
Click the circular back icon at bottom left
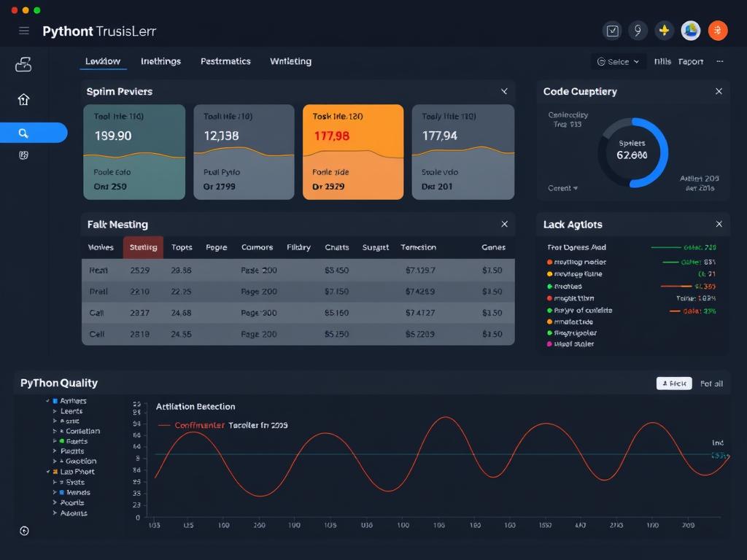tap(24, 531)
